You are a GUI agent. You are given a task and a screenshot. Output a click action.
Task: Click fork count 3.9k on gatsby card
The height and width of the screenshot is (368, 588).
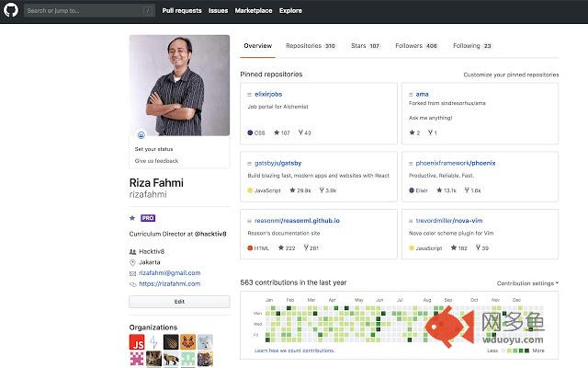point(328,190)
